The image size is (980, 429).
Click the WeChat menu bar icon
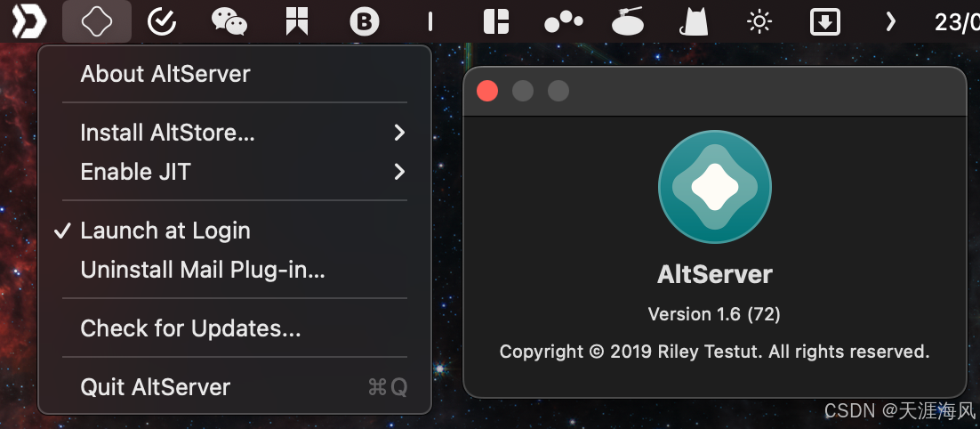[x=229, y=22]
